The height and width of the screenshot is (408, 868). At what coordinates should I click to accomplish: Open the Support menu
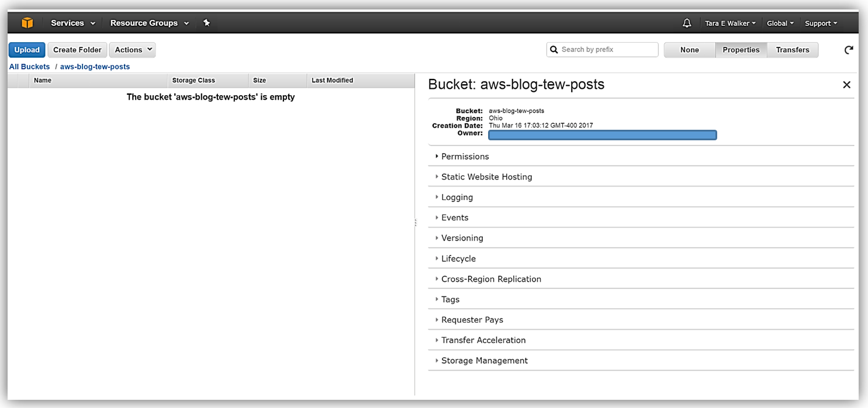821,23
